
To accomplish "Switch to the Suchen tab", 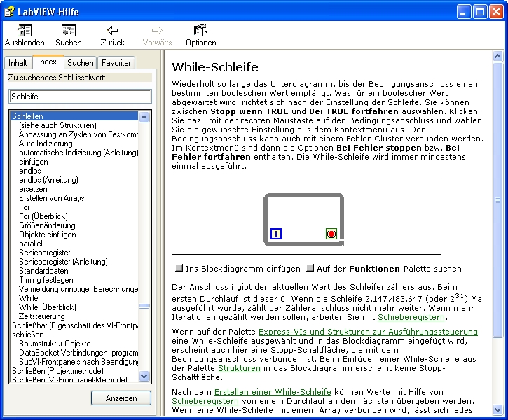I will tap(81, 63).
